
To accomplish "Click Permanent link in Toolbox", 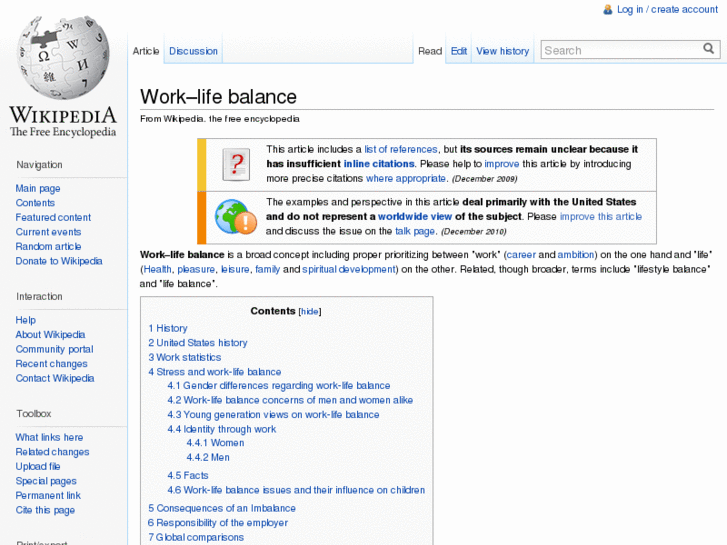I will coord(48,495).
